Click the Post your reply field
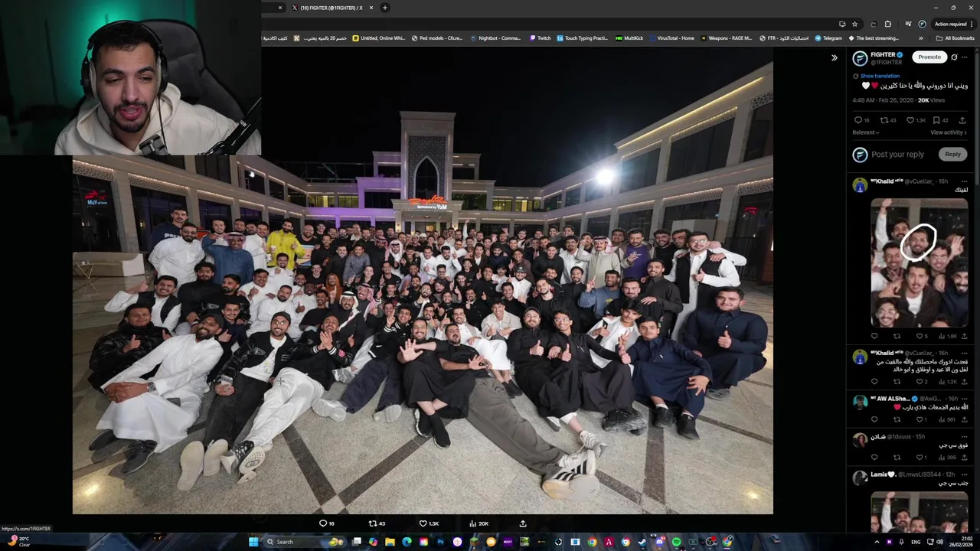 point(897,155)
